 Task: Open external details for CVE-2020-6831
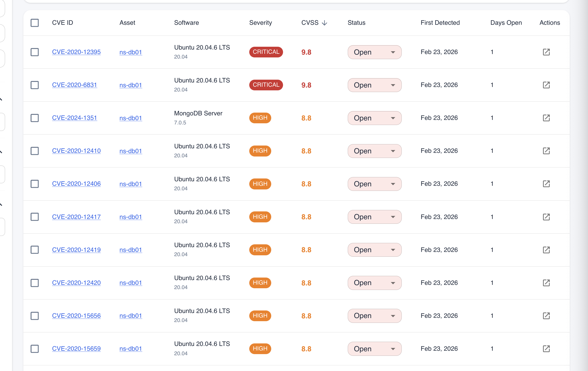click(x=547, y=85)
